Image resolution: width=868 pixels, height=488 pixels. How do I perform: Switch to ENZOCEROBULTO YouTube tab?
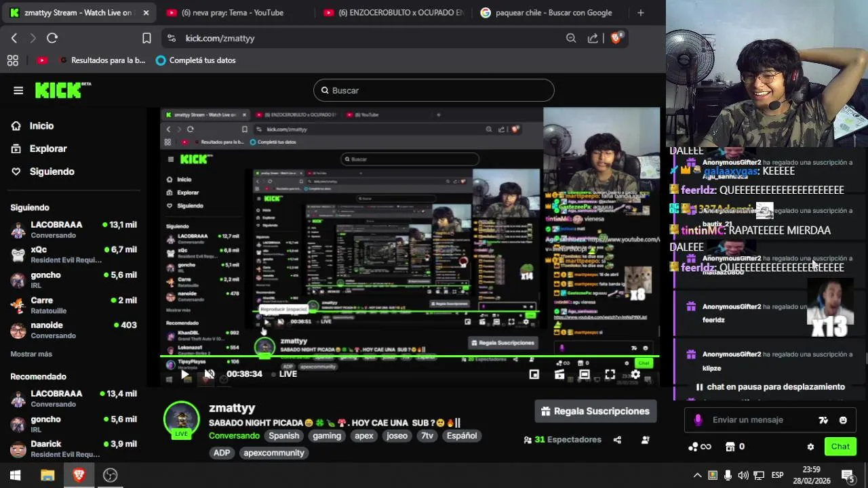[x=393, y=12]
